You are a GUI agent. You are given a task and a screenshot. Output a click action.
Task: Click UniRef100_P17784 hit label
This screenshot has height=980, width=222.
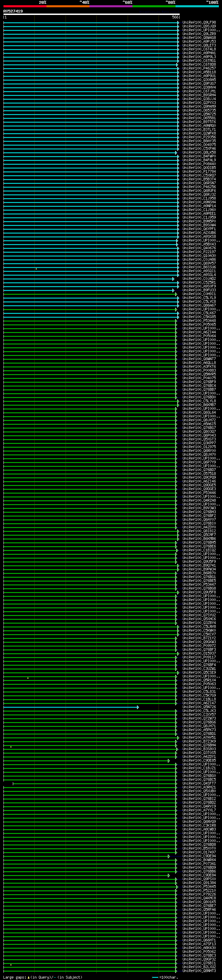199,172
